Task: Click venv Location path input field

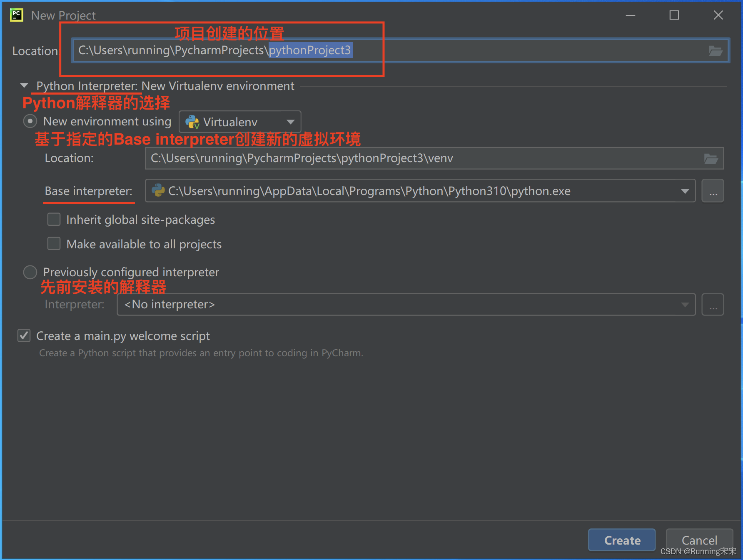Action: pos(434,158)
